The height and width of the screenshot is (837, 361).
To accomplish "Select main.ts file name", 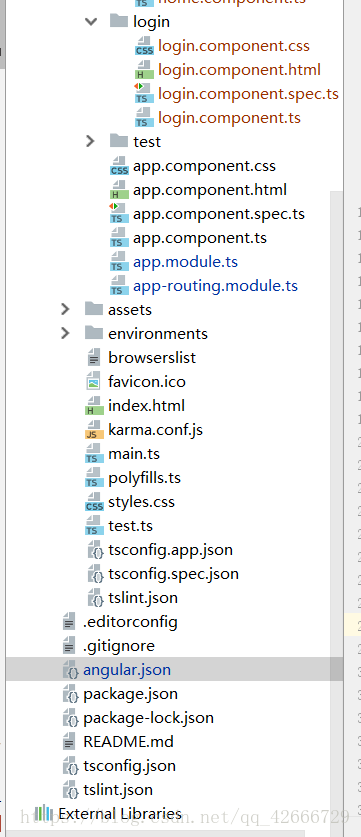I will pyautogui.click(x=134, y=454).
